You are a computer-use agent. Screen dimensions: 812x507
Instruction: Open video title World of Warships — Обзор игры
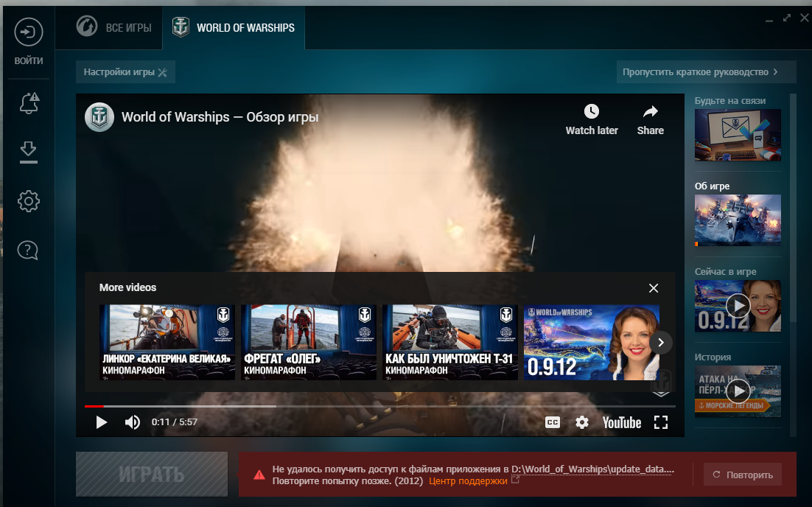pyautogui.click(x=220, y=117)
